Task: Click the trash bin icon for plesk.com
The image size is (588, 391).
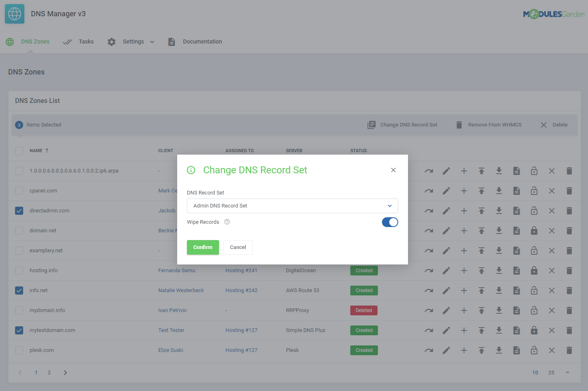Action: [x=569, y=350]
